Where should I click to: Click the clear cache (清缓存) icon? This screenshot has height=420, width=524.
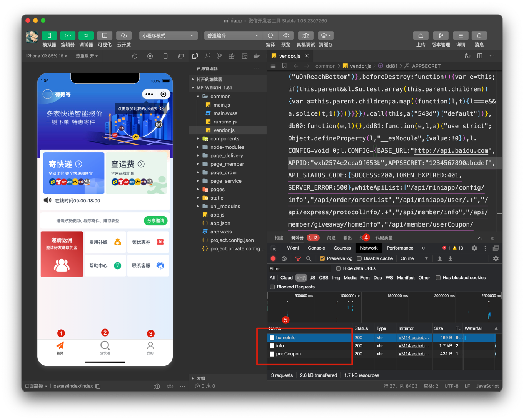coord(325,35)
